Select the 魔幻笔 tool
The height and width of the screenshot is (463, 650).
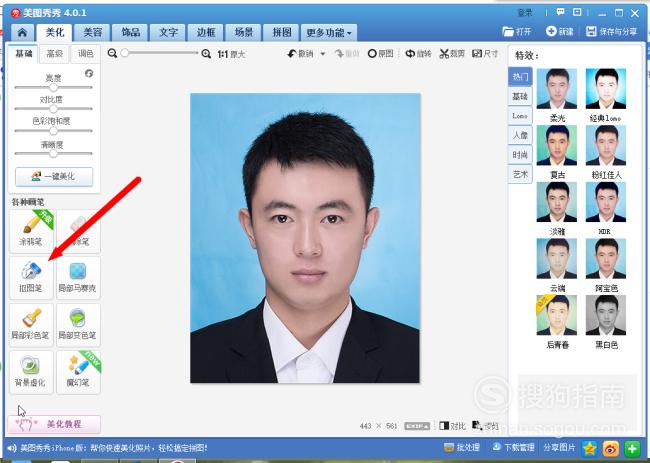click(x=78, y=372)
